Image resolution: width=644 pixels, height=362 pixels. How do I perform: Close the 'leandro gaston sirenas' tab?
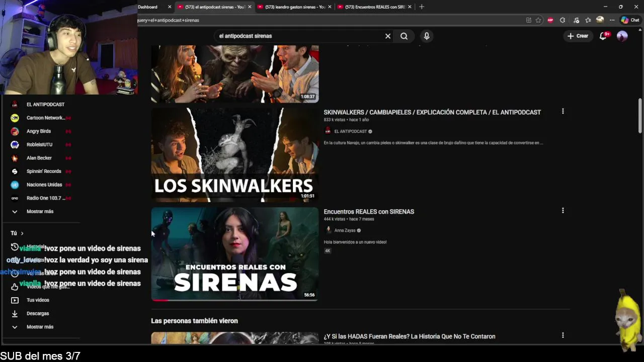coord(330,7)
